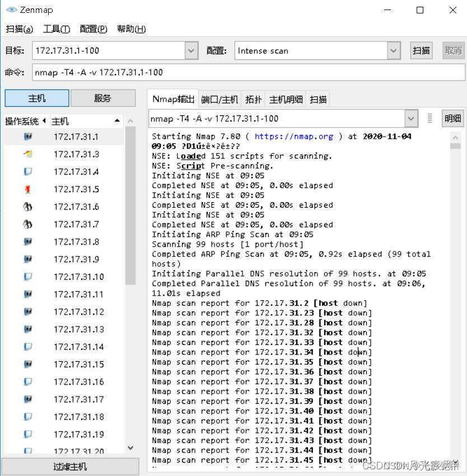
Task: Open the 工具(T) menu
Action: [x=57, y=29]
